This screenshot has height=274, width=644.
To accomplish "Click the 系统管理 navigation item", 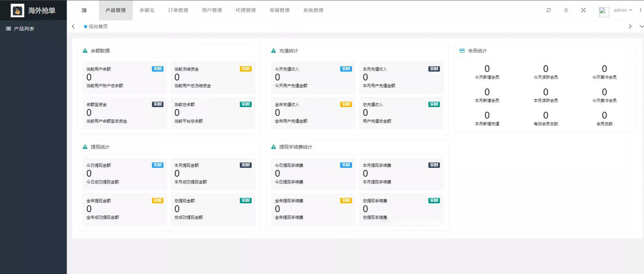I will [x=313, y=10].
